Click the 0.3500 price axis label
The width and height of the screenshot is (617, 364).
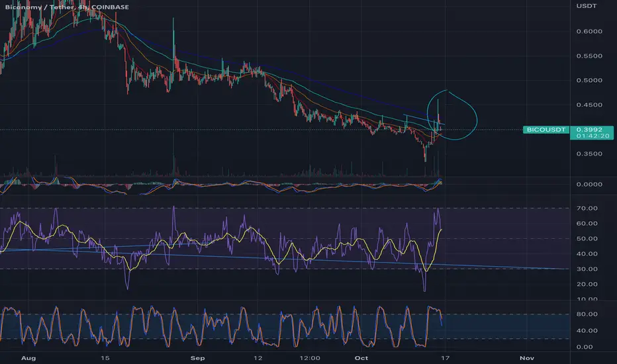[x=589, y=154]
